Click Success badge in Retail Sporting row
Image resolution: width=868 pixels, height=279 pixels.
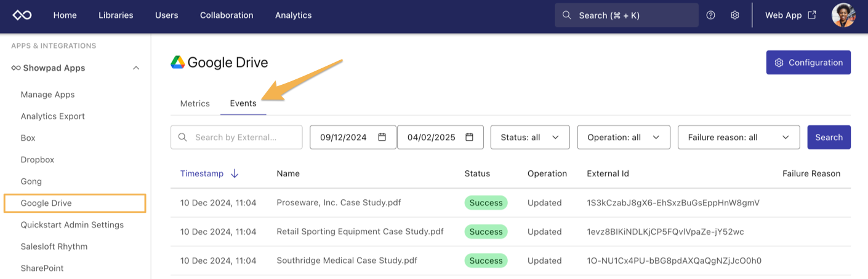point(486,232)
